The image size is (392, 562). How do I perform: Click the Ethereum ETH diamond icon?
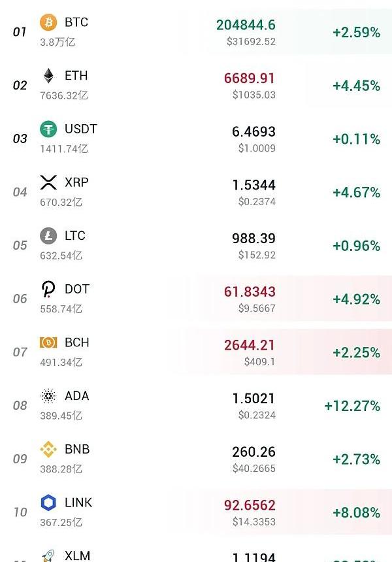[48, 76]
